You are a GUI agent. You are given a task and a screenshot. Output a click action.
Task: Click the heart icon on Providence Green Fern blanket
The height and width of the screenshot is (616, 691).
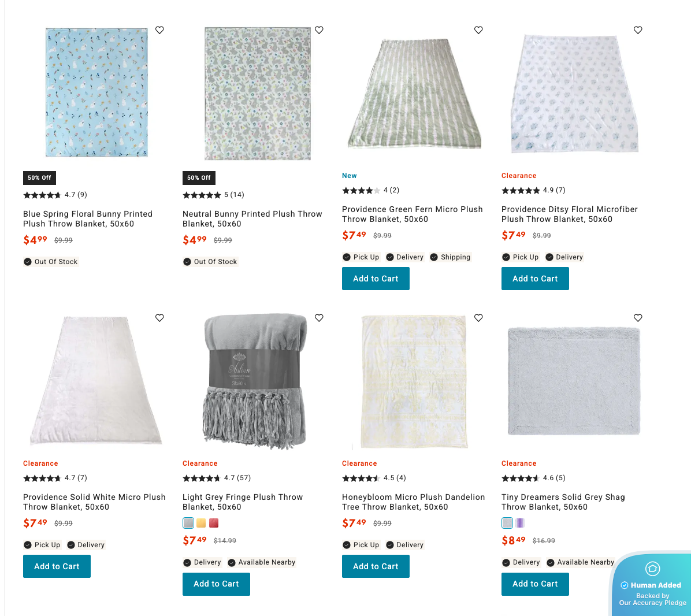coord(478,30)
